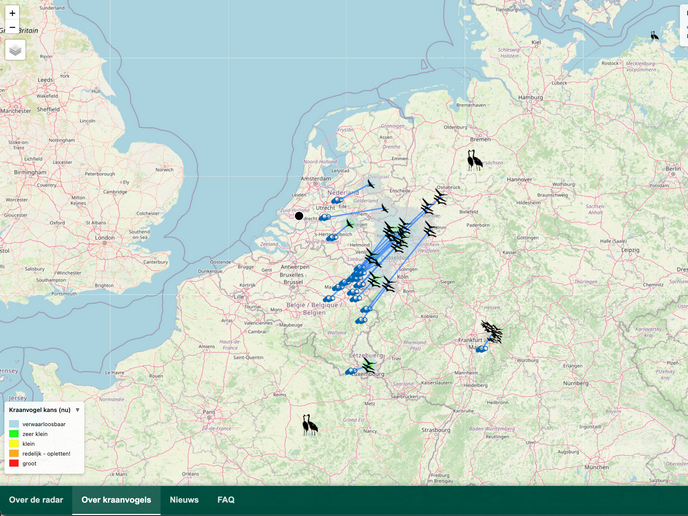Select the black dot marker near Utrecht
Screen dimensions: 688x516
click(x=299, y=215)
